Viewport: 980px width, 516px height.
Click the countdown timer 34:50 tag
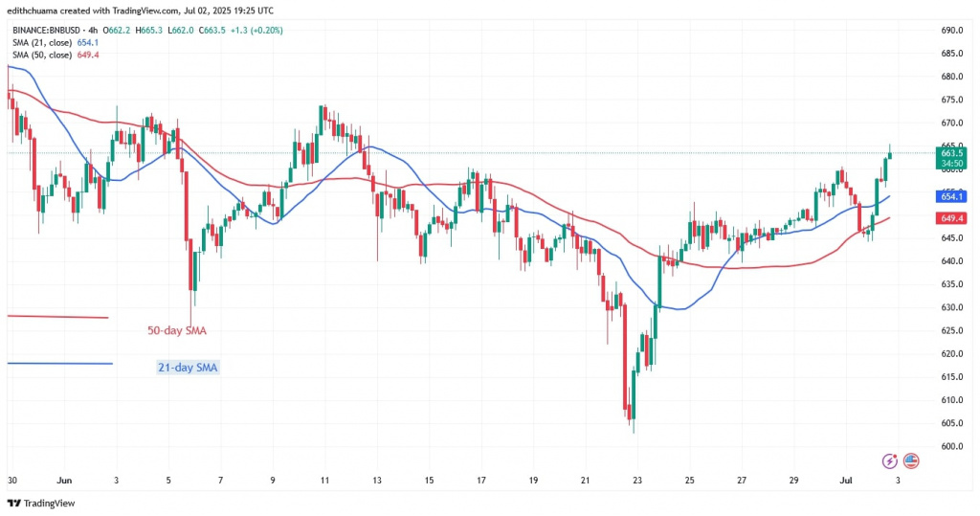(952, 164)
